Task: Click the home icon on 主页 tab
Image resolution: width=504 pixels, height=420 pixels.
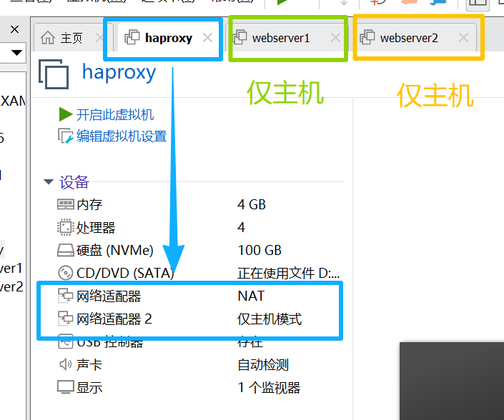Action: pos(48,38)
